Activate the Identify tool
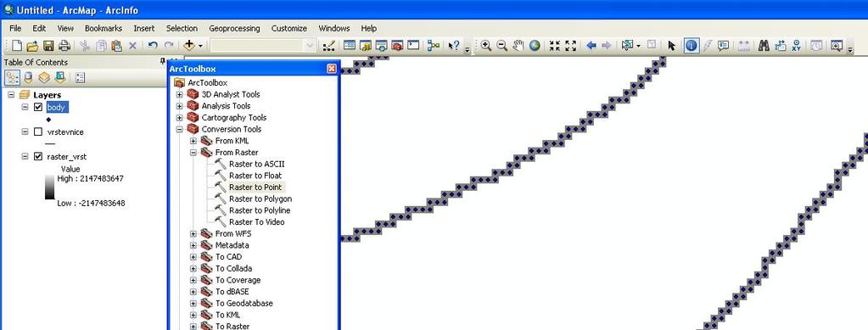 [x=691, y=46]
